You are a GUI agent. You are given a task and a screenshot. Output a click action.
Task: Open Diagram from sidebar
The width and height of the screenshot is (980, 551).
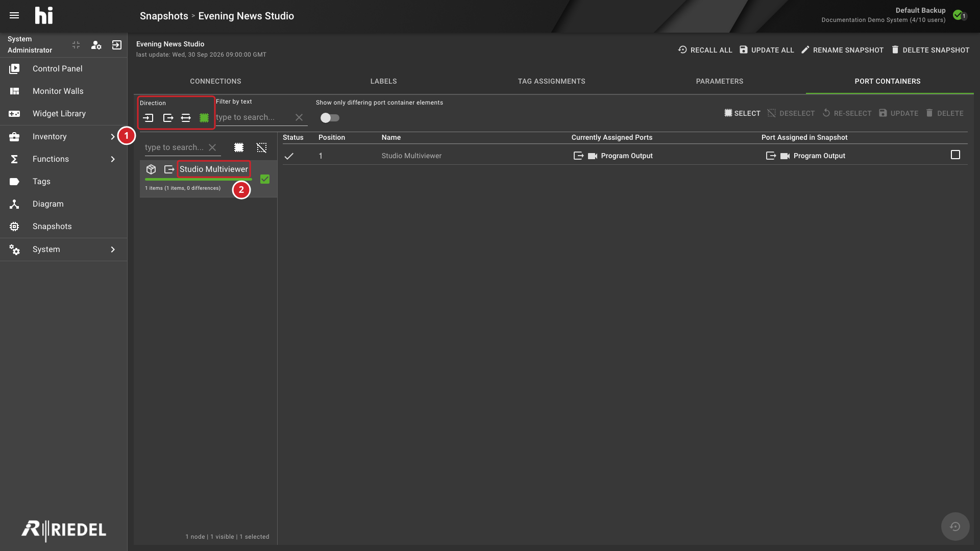tap(63, 204)
